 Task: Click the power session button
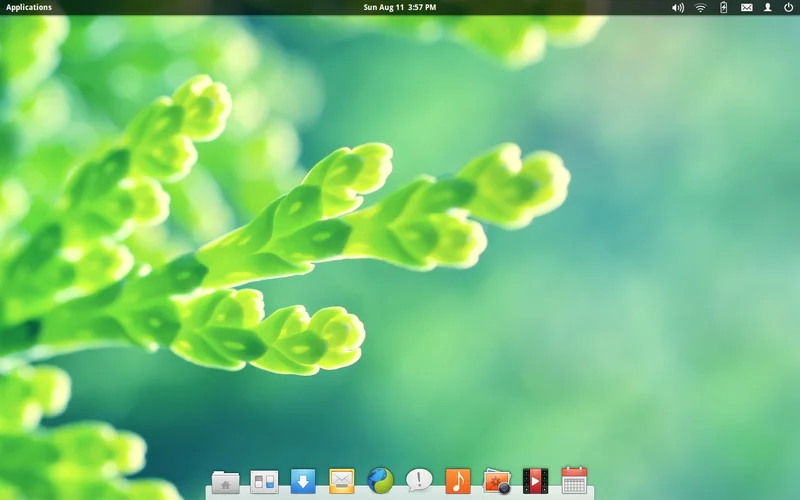tap(788, 7)
